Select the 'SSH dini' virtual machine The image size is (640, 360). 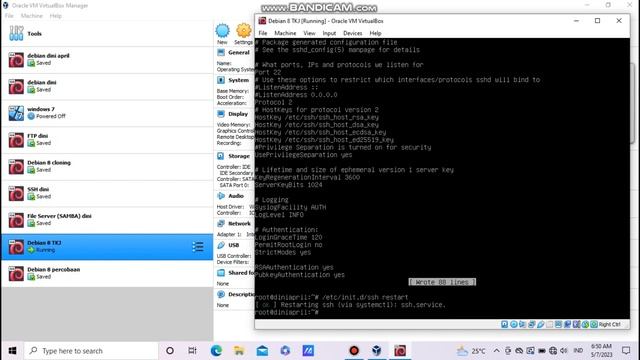(x=107, y=193)
